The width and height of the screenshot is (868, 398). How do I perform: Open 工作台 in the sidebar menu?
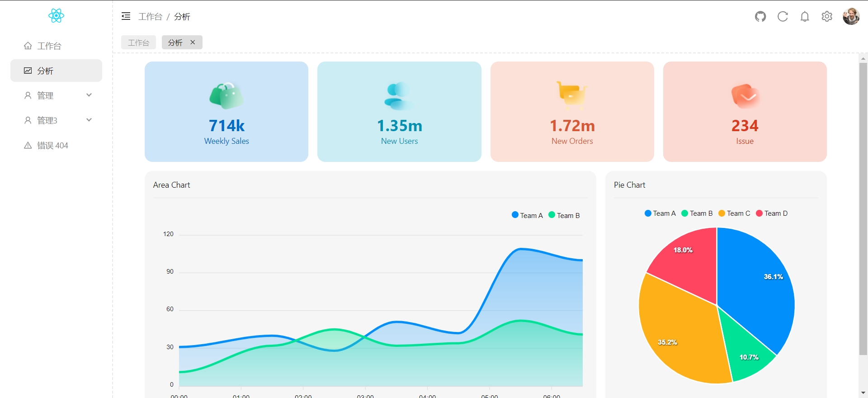(x=56, y=46)
